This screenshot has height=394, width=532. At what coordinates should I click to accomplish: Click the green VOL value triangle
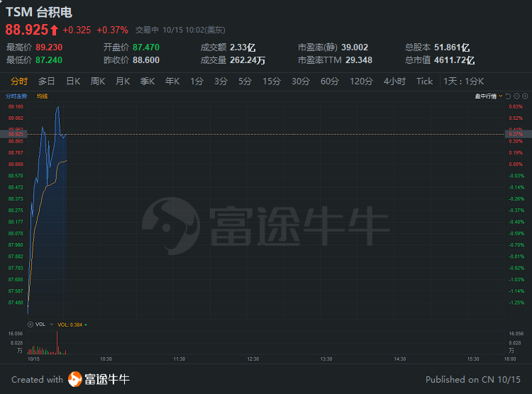(x=86, y=325)
